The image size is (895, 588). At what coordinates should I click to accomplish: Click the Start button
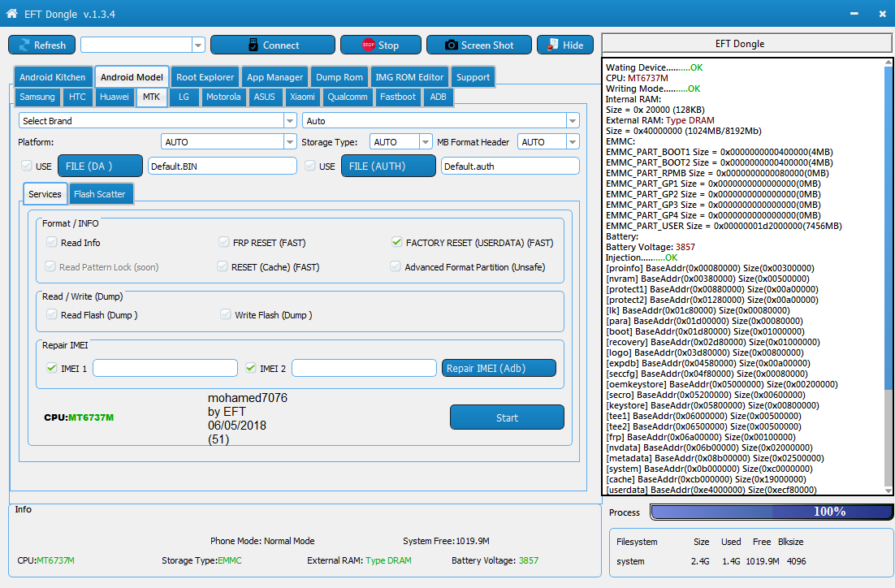pos(507,417)
